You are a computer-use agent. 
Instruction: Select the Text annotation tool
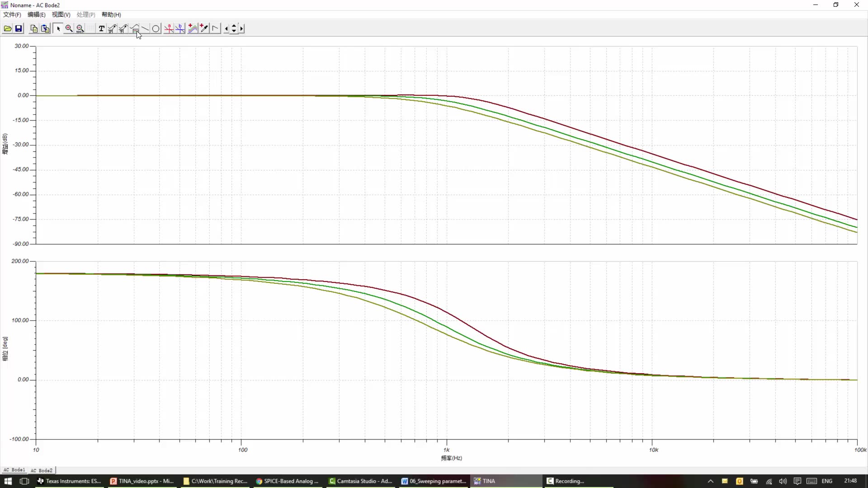[101, 28]
